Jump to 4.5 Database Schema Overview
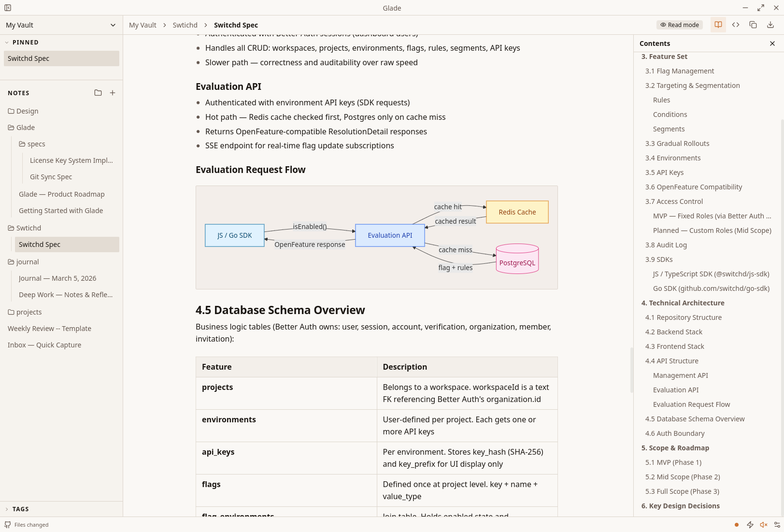 (695, 419)
